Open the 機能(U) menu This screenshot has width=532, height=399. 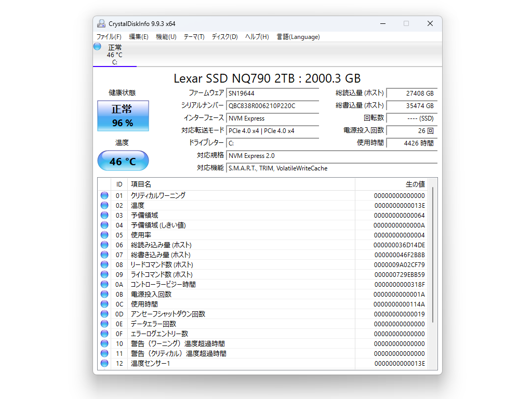pyautogui.click(x=166, y=37)
